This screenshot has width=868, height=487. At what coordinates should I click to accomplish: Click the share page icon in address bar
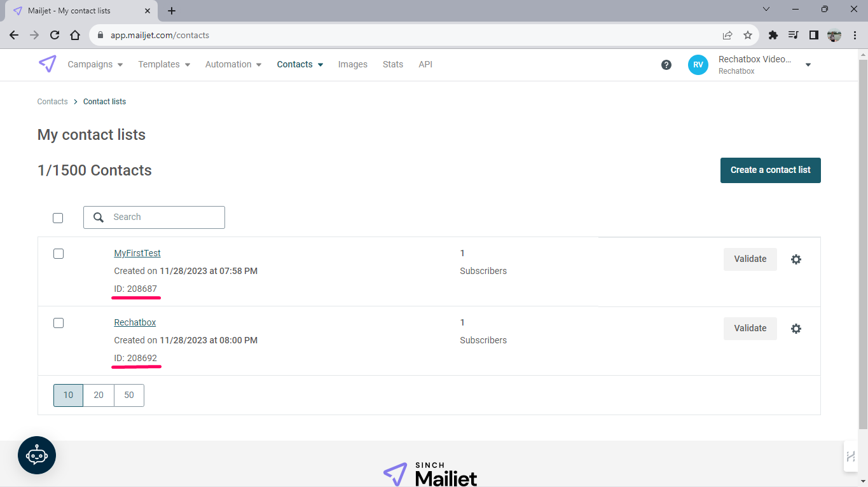727,35
